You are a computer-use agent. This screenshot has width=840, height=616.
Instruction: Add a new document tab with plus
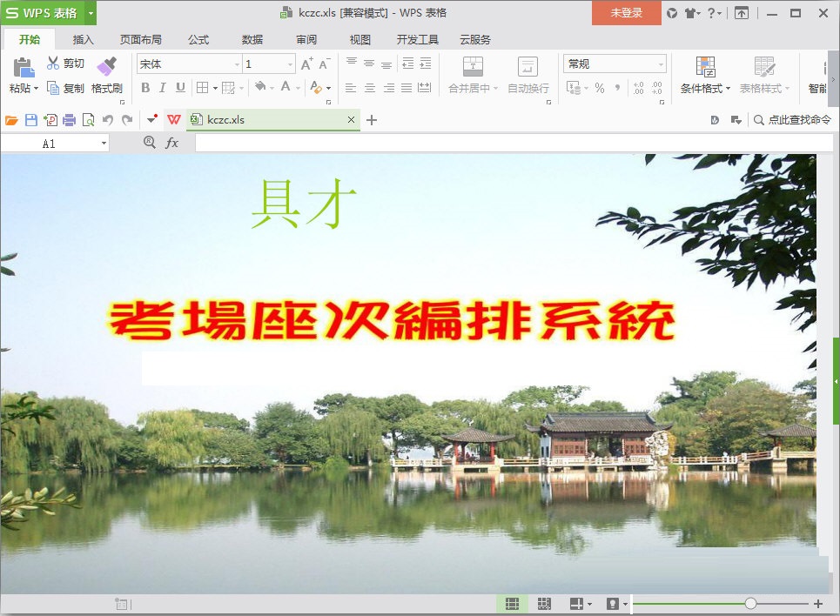click(371, 120)
